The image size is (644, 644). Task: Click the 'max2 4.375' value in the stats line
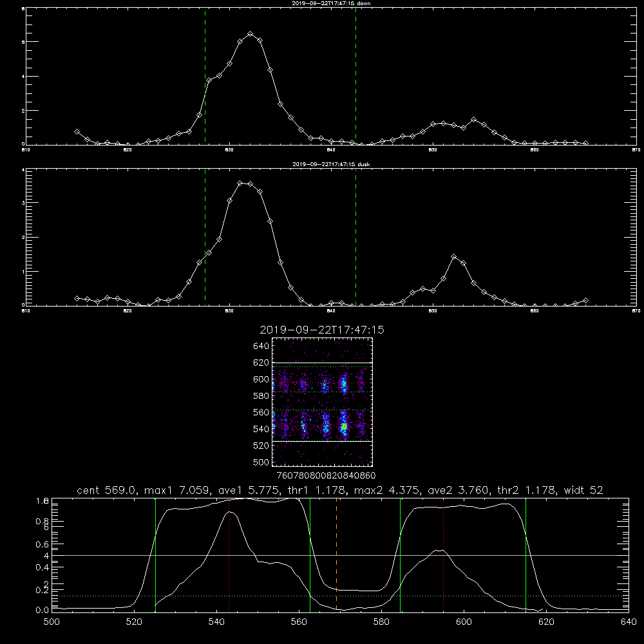pyautogui.click(x=388, y=490)
